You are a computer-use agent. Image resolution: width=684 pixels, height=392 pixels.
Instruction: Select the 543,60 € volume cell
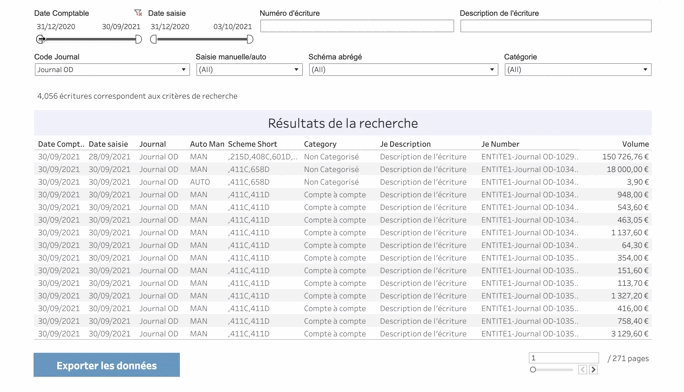(633, 207)
